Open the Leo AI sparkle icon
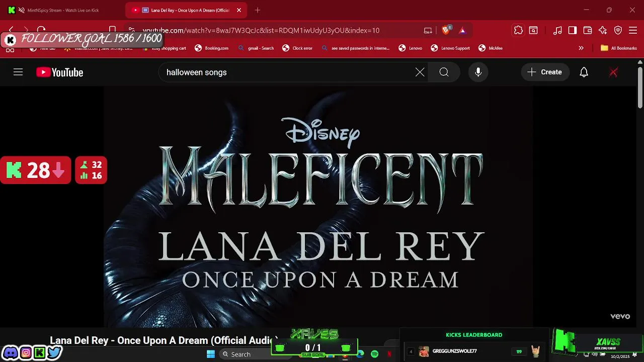Viewport: 644px width, 362px height. [x=603, y=30]
